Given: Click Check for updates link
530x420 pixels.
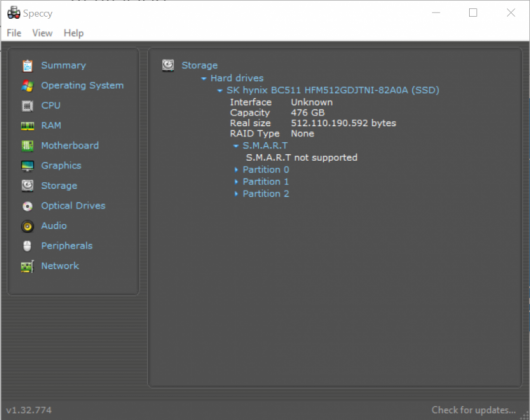Looking at the screenshot, I should coord(474,410).
